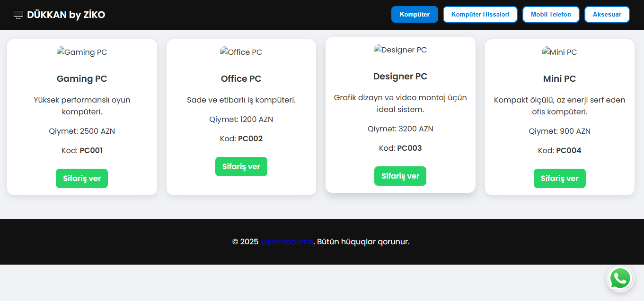Open the WhatsApp chat floating icon
644x301 pixels.
coord(620,278)
